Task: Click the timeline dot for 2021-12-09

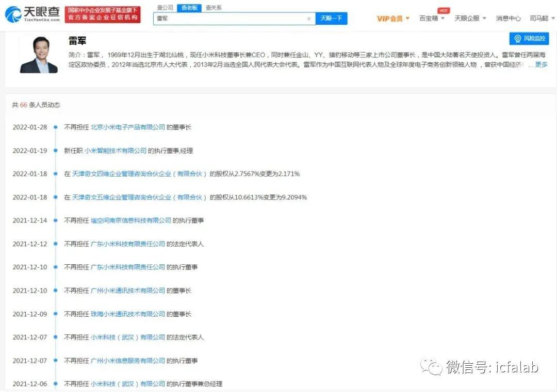Action: click(x=55, y=314)
